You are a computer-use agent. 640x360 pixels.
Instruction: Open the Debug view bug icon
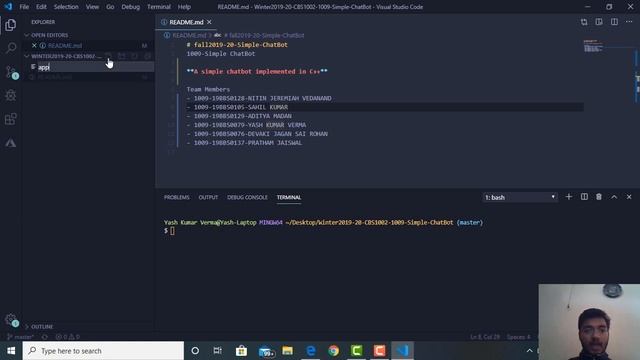coord(11,96)
